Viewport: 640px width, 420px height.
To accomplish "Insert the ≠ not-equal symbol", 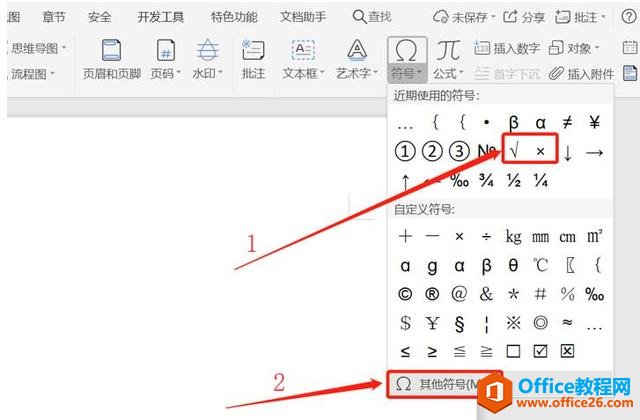I will (x=567, y=122).
